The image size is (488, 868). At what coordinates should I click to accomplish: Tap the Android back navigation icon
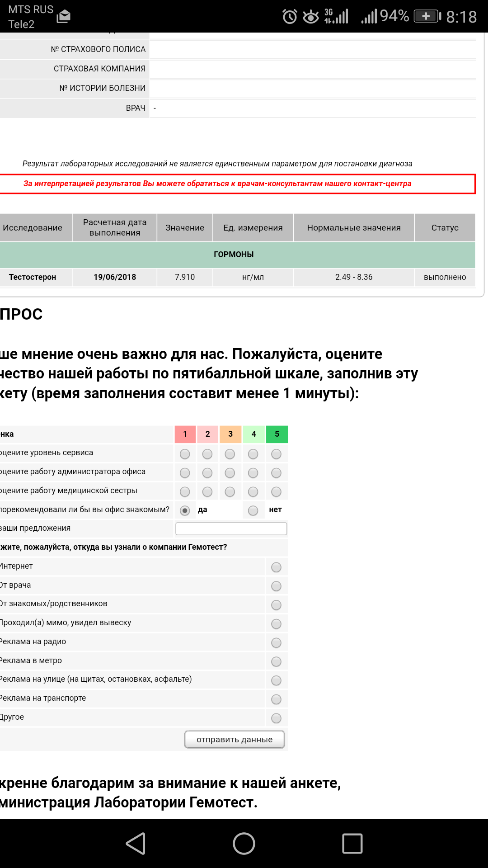[x=136, y=844]
